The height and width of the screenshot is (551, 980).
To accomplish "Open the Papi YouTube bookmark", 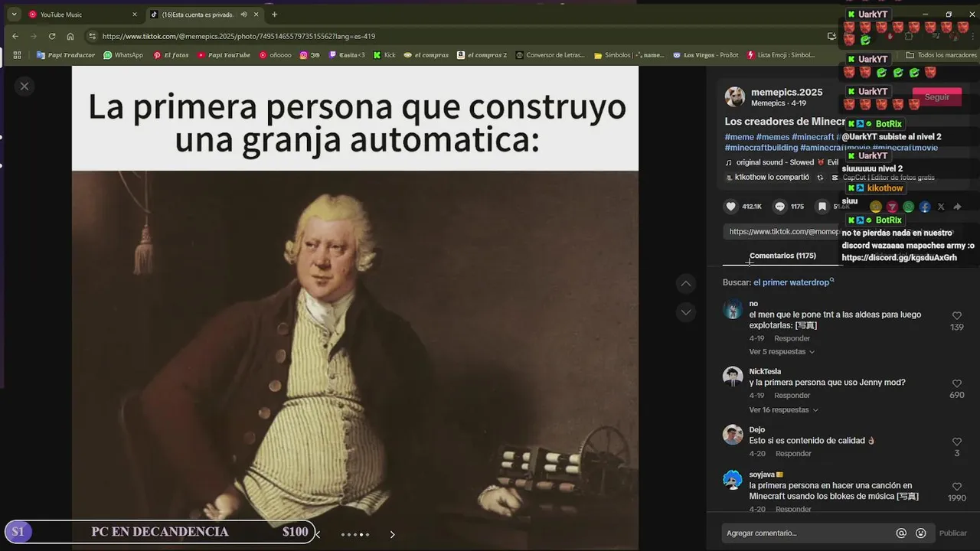I will (224, 55).
